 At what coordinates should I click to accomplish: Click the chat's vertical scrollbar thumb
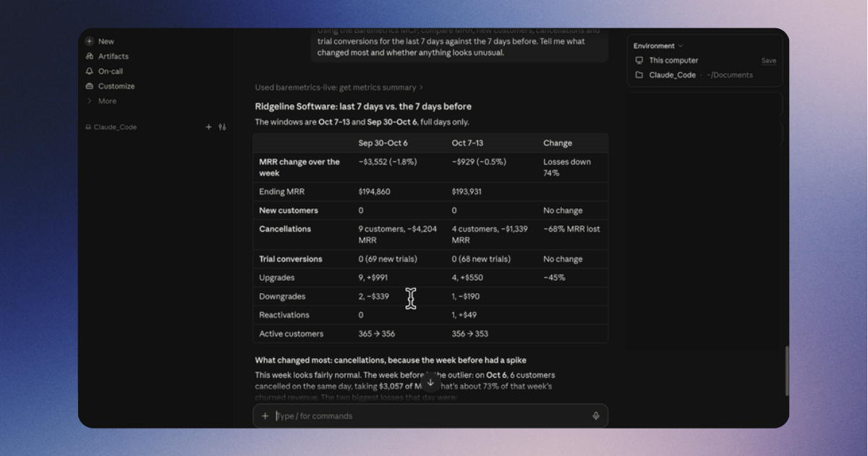[x=786, y=371]
